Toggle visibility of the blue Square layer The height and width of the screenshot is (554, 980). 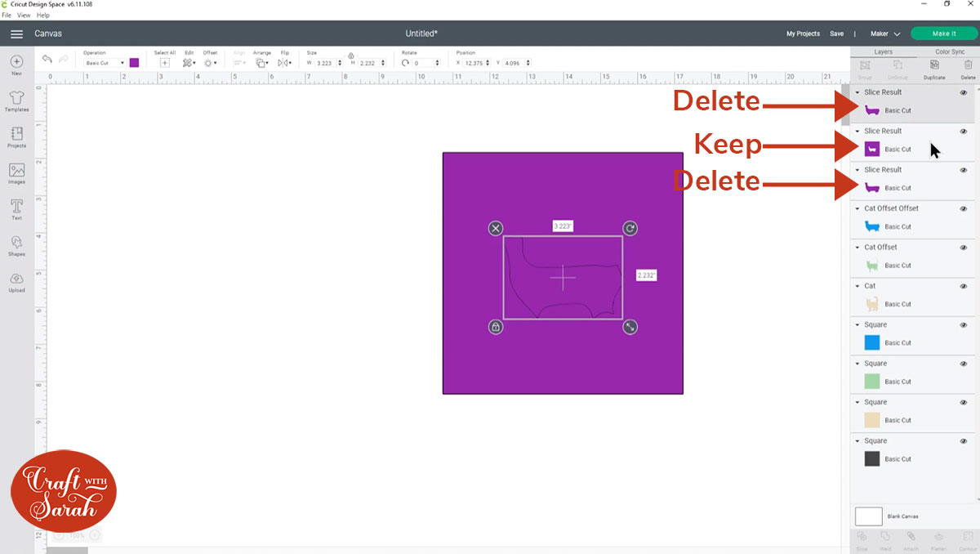point(964,324)
